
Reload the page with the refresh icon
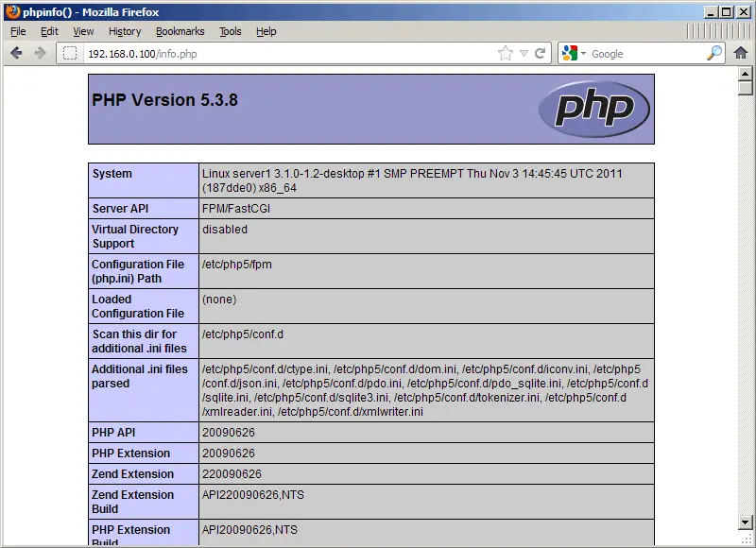540,53
